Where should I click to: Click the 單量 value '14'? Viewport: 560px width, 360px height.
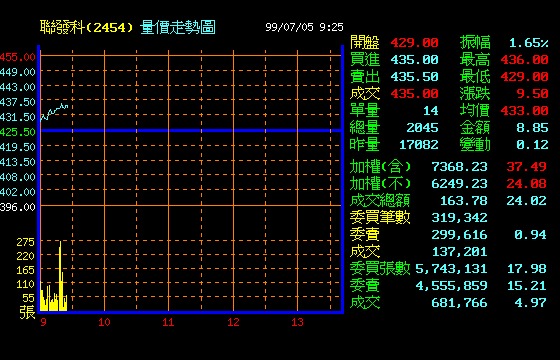coord(431,111)
